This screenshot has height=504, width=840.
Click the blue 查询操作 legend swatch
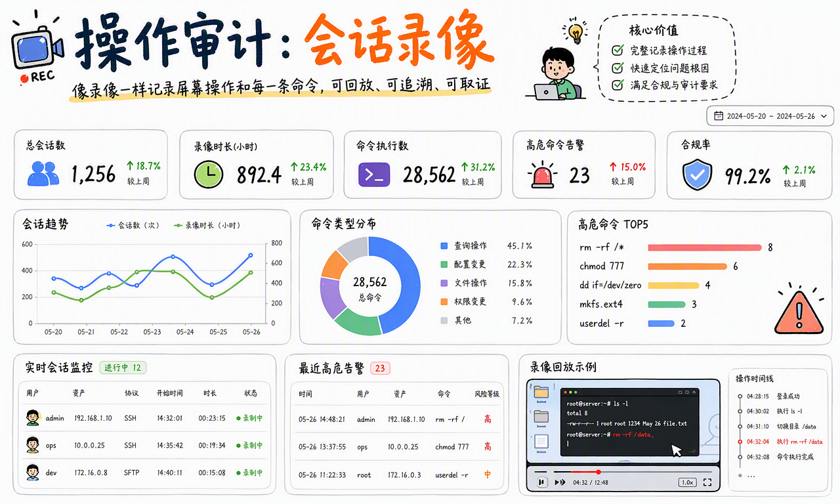click(444, 246)
